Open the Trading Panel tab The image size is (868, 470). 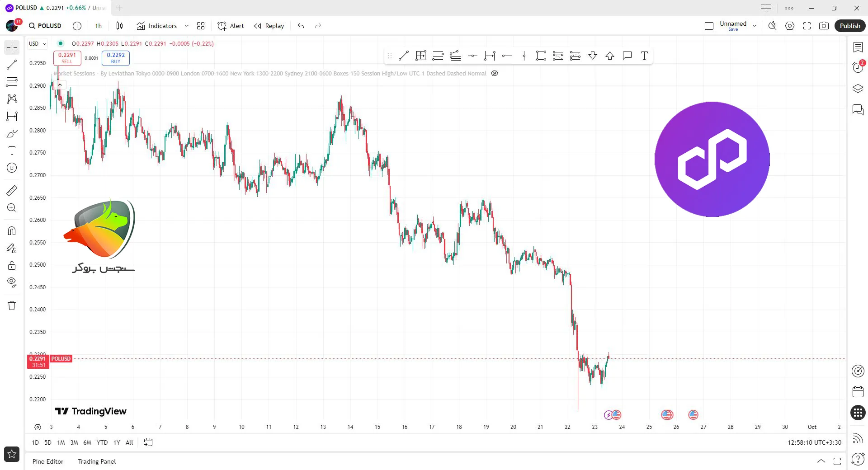(97, 461)
